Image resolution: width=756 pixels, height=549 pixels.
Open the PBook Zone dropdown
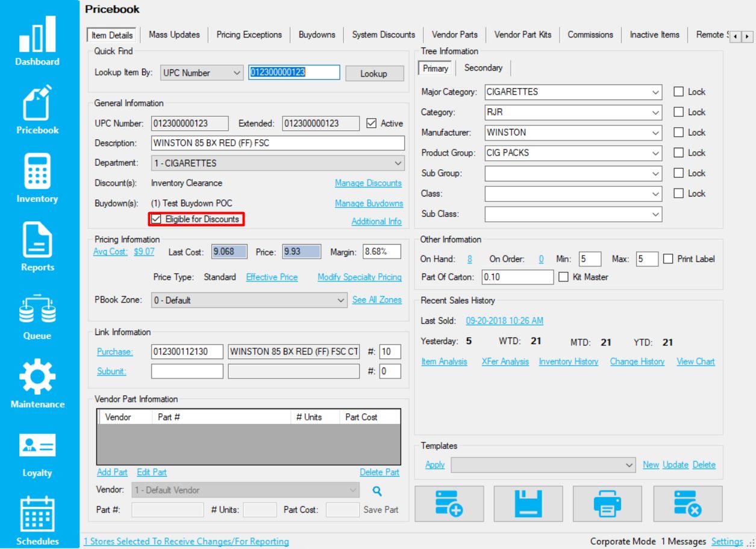point(249,300)
